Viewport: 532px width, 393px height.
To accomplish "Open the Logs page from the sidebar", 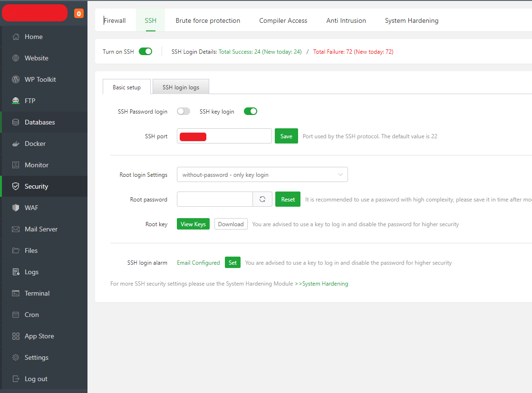I will click(x=44, y=272).
